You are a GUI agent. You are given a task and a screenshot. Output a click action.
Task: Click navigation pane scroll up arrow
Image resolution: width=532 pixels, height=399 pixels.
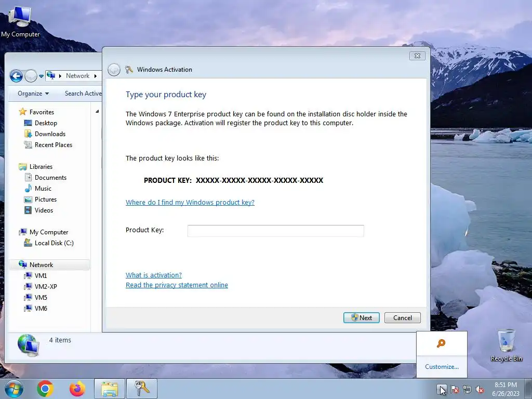97,111
